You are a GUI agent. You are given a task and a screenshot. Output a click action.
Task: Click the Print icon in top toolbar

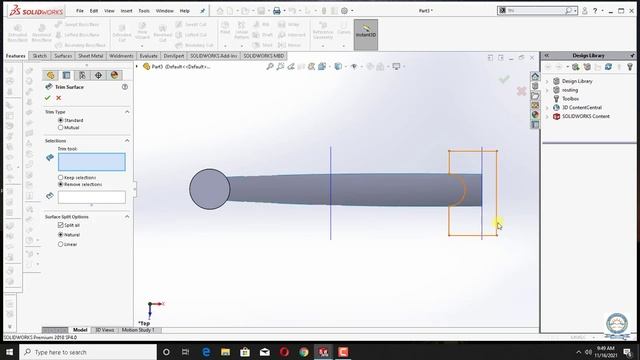tap(277, 11)
